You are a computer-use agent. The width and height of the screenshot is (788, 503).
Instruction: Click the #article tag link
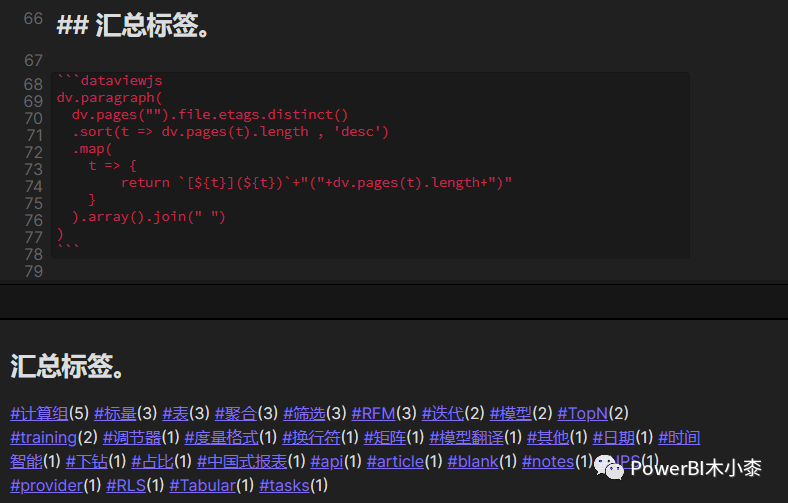coord(396,462)
